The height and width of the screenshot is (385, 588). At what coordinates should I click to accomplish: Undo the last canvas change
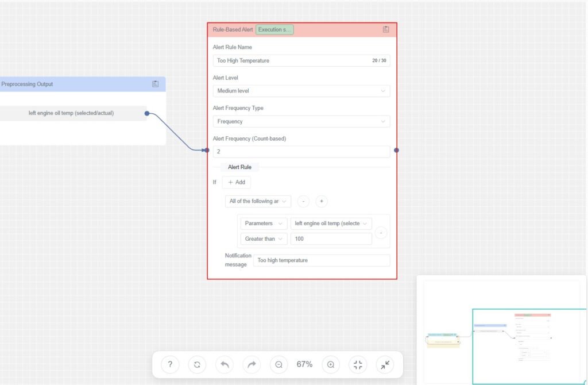(224, 364)
